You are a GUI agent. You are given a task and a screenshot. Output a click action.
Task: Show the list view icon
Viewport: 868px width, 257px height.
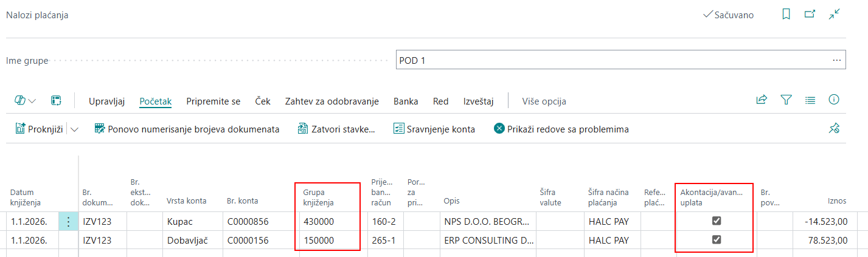pyautogui.click(x=810, y=100)
